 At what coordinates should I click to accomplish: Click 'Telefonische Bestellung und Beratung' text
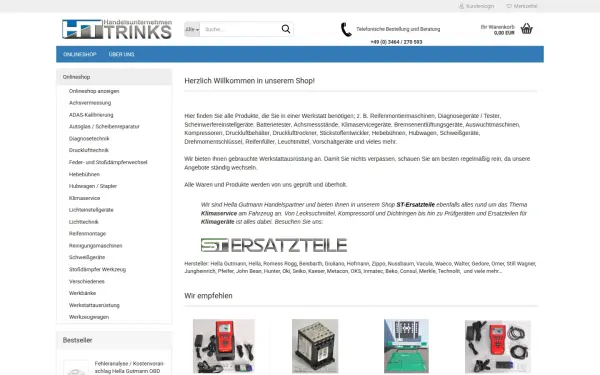(x=398, y=29)
